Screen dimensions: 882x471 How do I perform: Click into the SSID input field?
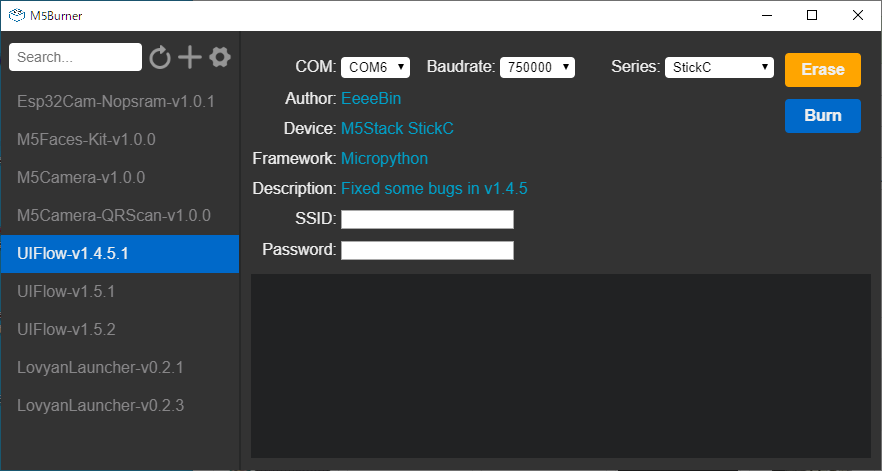(x=428, y=219)
